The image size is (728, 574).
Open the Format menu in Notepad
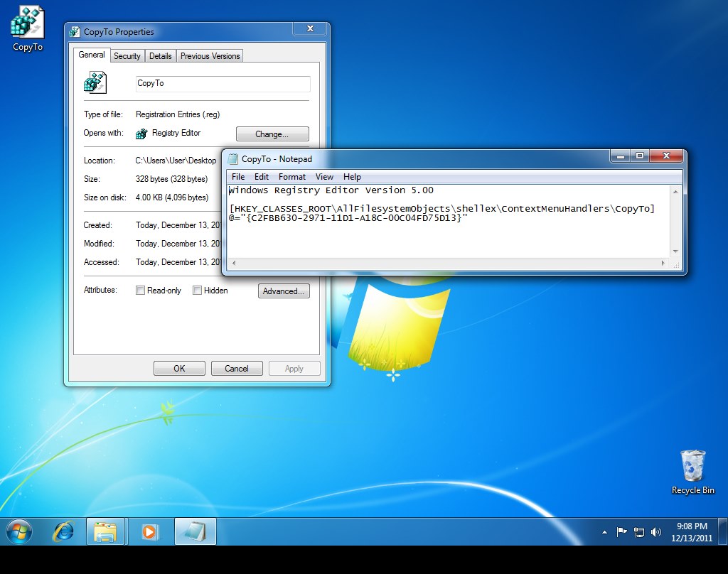coord(292,177)
